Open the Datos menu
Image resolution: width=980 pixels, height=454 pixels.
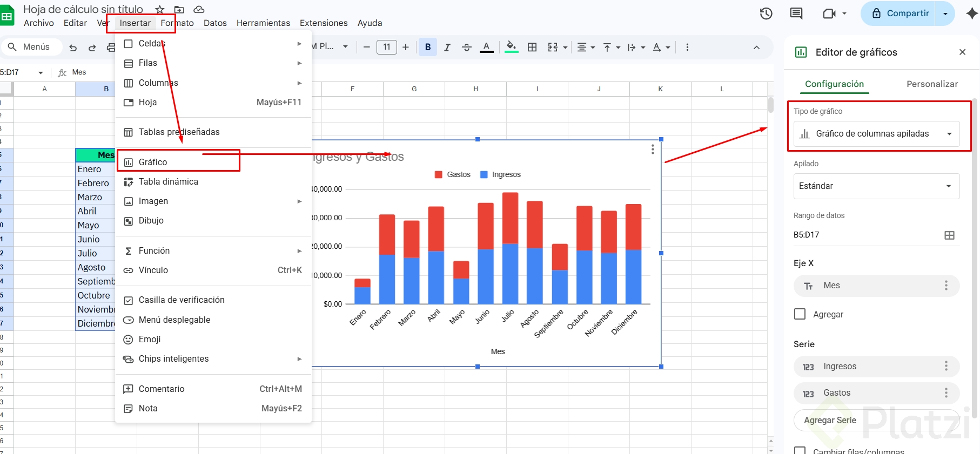click(x=215, y=23)
